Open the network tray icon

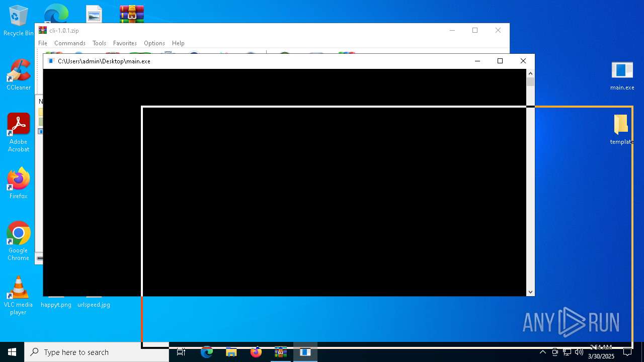(567, 352)
